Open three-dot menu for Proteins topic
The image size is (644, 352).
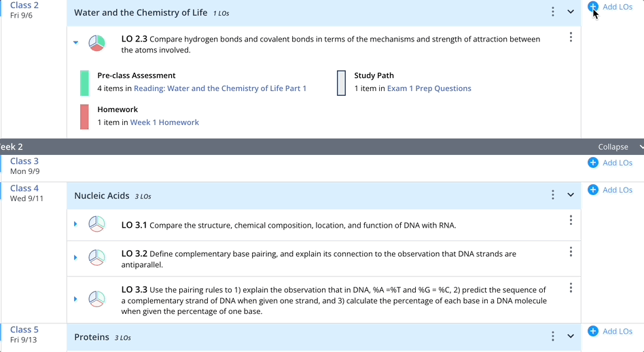coord(553,336)
